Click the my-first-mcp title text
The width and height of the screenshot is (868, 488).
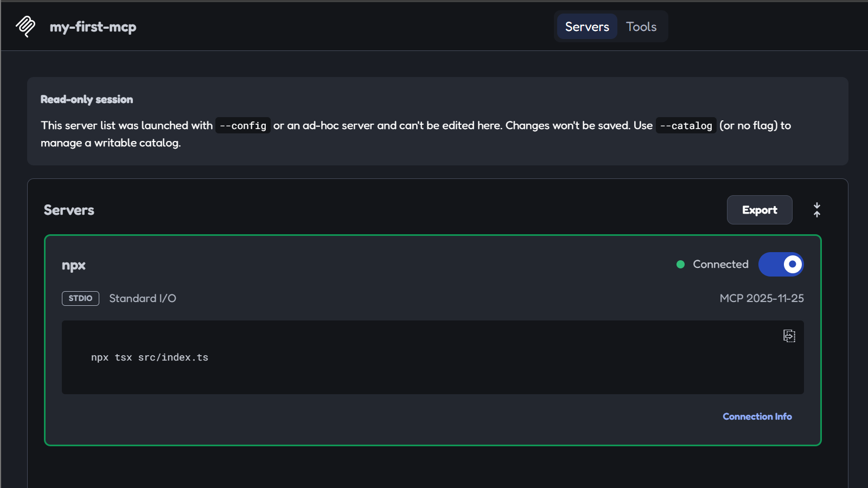pos(93,27)
